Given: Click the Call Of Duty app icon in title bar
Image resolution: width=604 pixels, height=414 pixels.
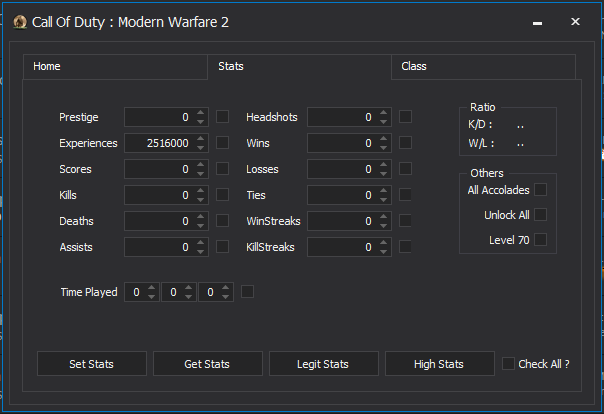Looking at the screenshot, I should (x=20, y=22).
